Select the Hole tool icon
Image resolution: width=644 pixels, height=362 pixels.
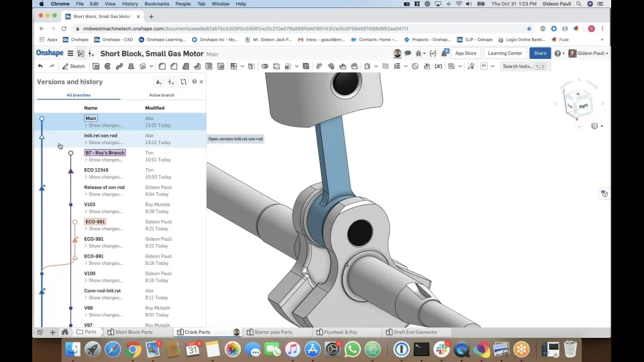coord(221,66)
